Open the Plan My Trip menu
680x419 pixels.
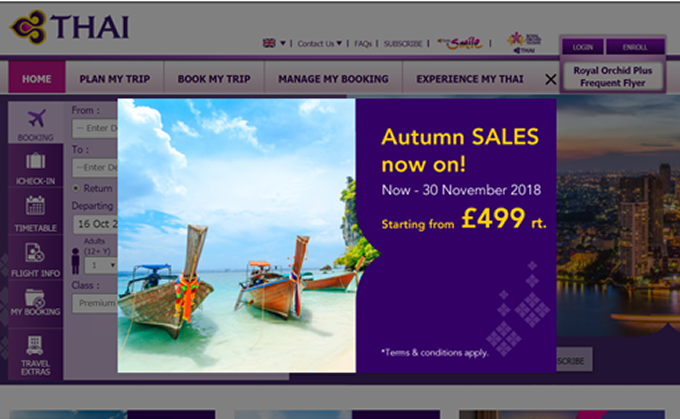click(114, 79)
